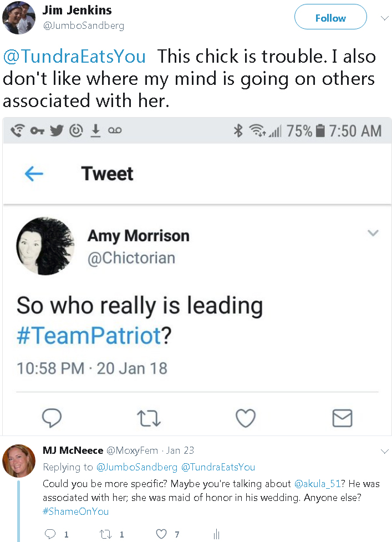Viewport: 392px width, 542px height.
Task: Tap the envelope message icon in embedded tweet
Action: pyautogui.click(x=342, y=418)
